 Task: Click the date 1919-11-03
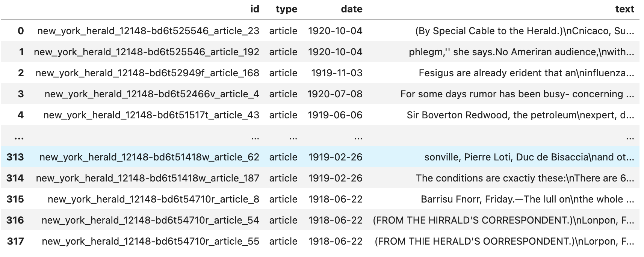point(337,73)
